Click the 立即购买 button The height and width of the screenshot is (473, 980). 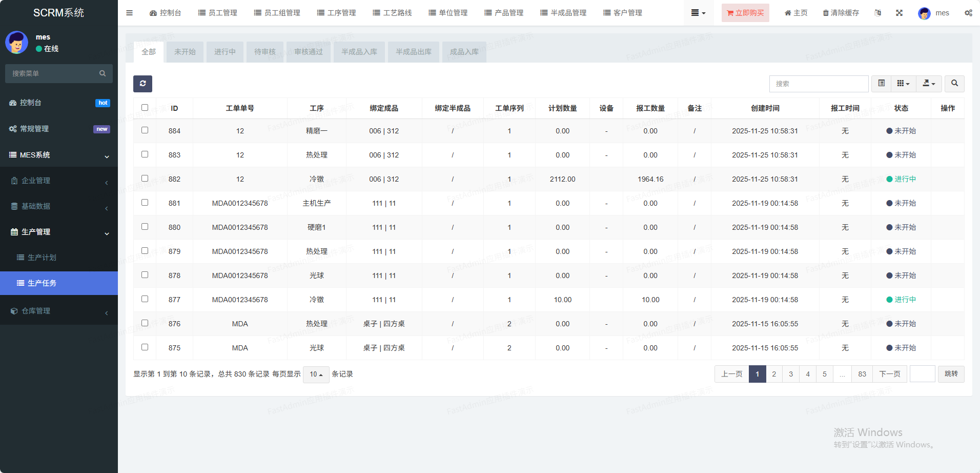point(745,13)
